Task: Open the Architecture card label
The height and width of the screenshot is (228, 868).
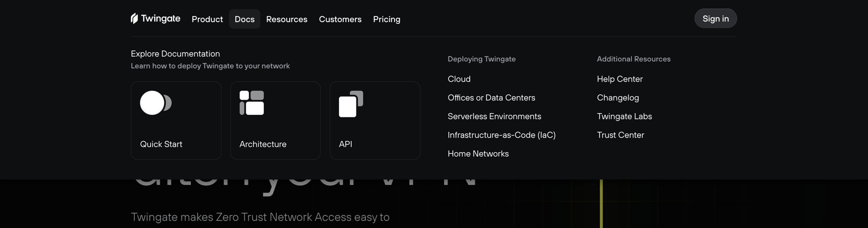Action: pyautogui.click(x=263, y=144)
